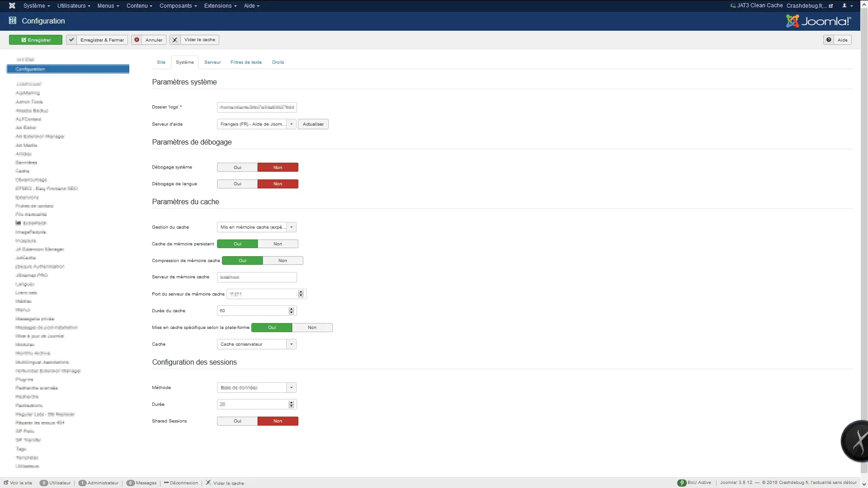Screen dimensions: 868x488
Task: Click the green checkmark Enregistrer & Fermer icon
Action: 71,40
